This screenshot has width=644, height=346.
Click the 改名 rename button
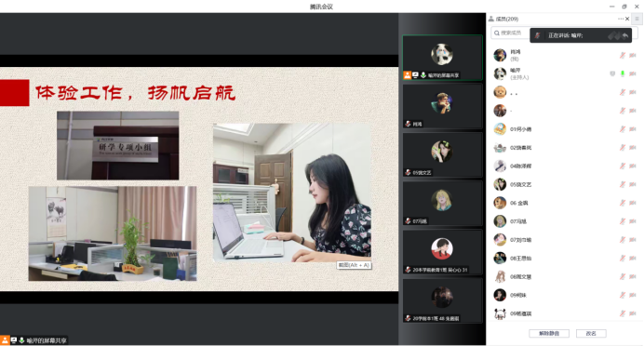pos(591,333)
